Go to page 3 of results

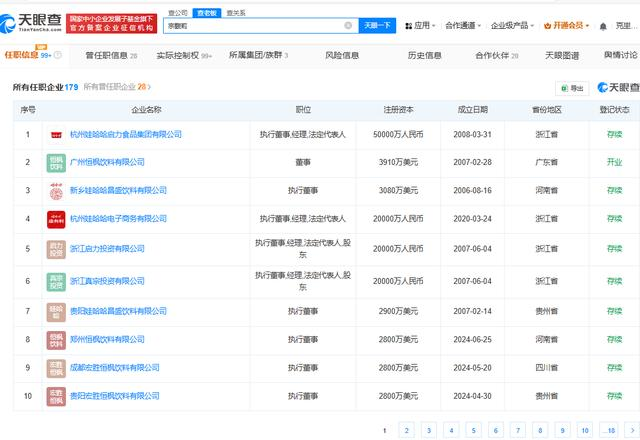click(429, 430)
